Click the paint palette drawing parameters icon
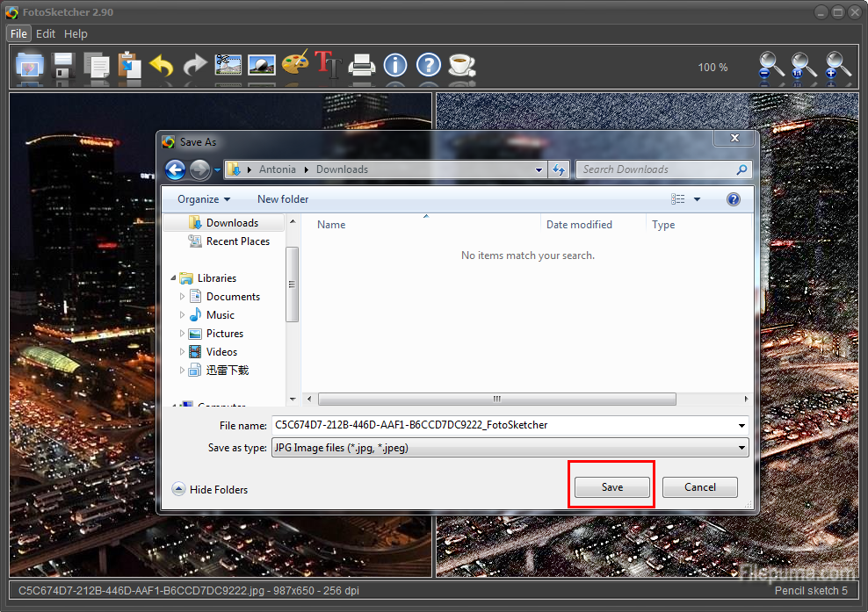Screen dimensions: 868x612 [295, 65]
